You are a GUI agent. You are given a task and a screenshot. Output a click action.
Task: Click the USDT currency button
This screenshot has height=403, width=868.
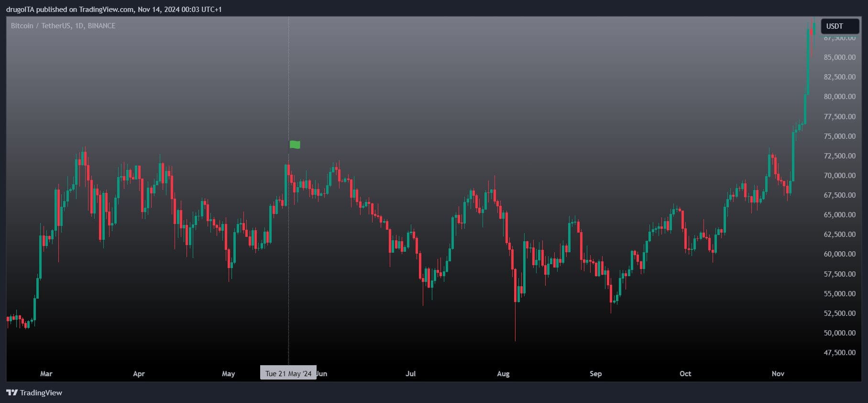pyautogui.click(x=840, y=26)
